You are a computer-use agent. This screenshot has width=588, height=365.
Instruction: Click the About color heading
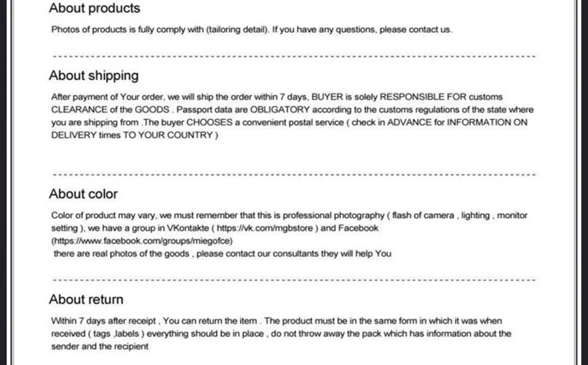(84, 194)
